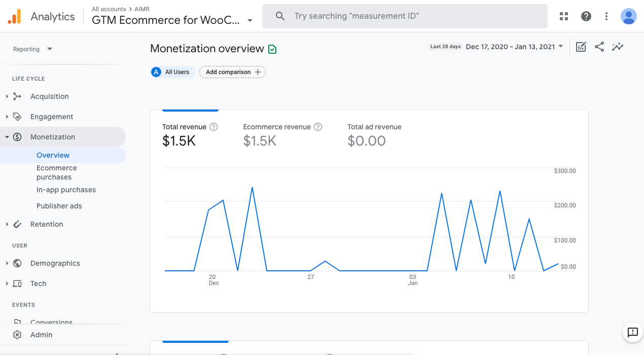644x355 pixels.
Task: Click the plus icon in Add comparison
Action: [258, 72]
